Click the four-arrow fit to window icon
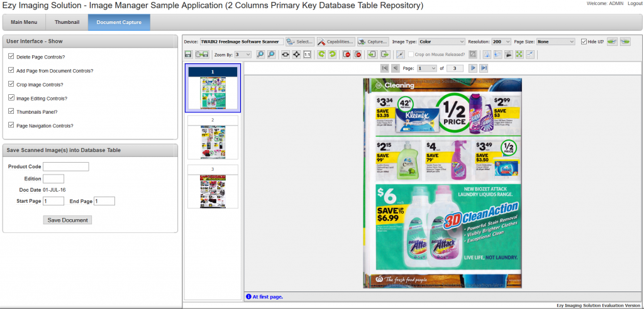 tap(296, 54)
